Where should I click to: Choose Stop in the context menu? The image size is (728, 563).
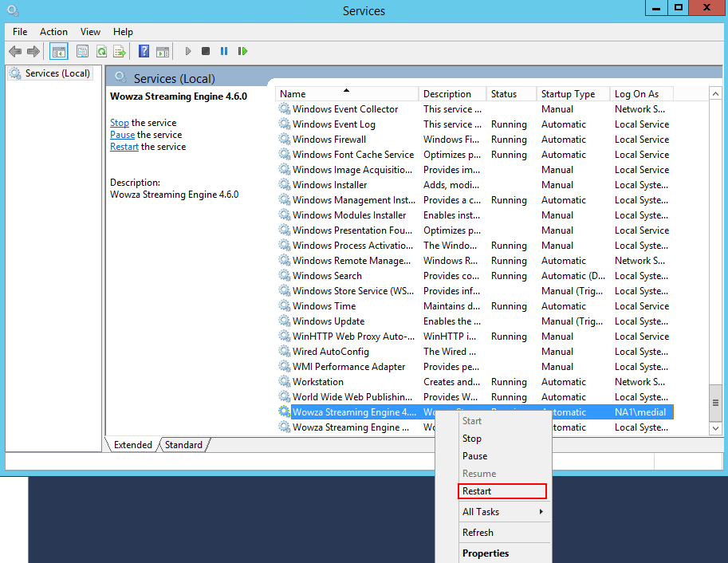click(494, 439)
